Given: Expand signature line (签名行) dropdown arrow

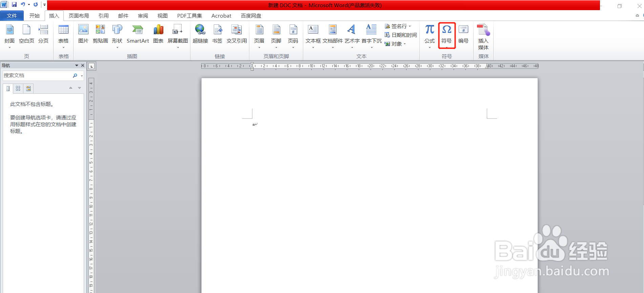Looking at the screenshot, I should point(410,26).
